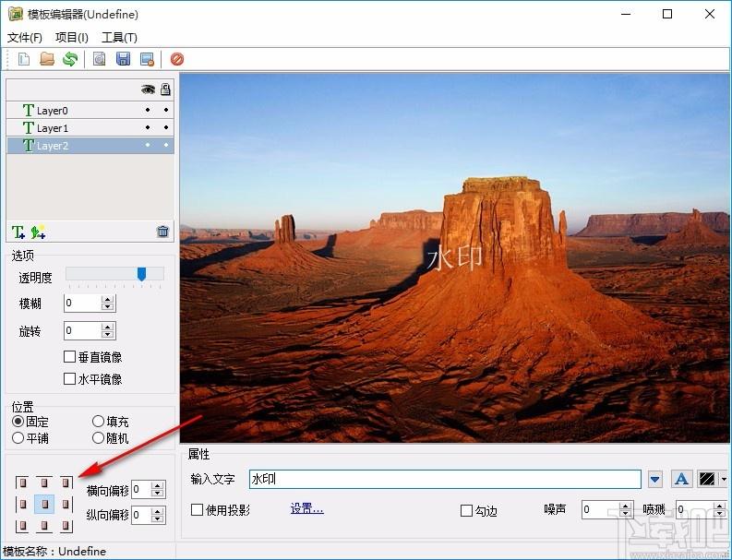Select the Layer0 row in the layer list
The width and height of the screenshot is (732, 560).
tap(90, 110)
